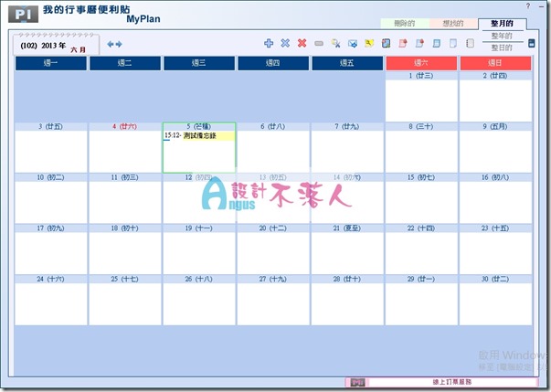Click the magnifier search icon in toolbar
Image resolution: width=551 pixels, height=392 pixels.
click(335, 43)
